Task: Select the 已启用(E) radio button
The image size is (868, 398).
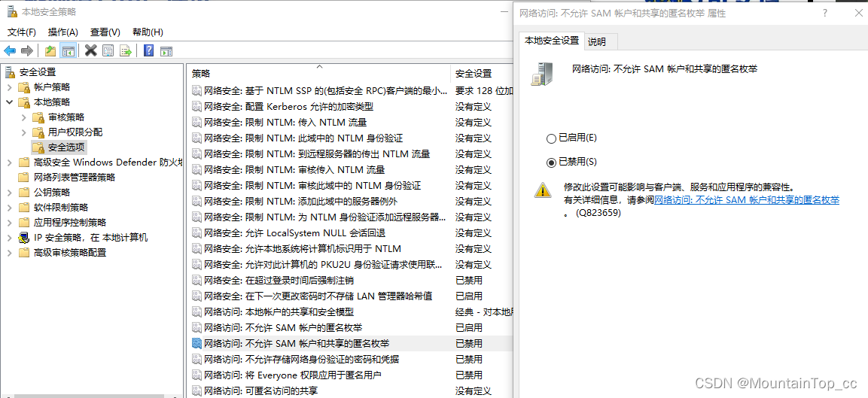Action: [550, 138]
